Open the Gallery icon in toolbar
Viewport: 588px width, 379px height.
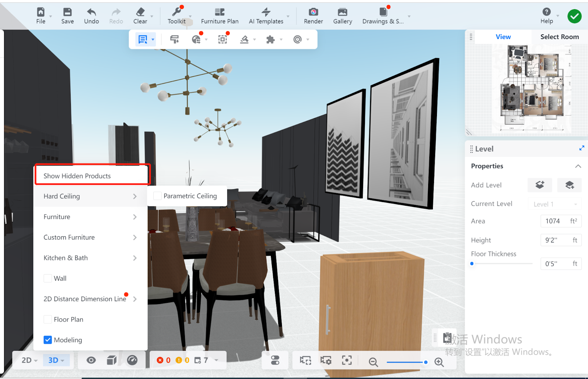pos(342,12)
